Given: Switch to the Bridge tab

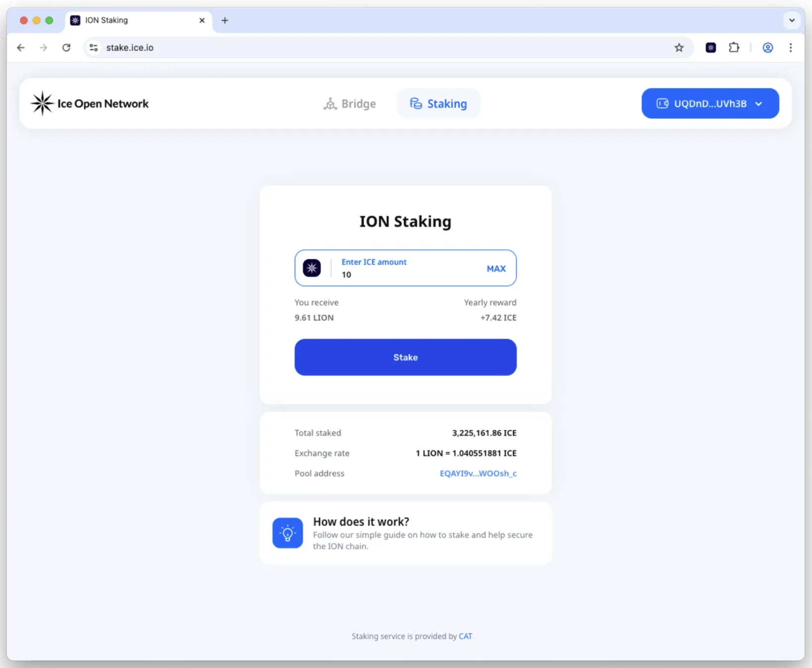Looking at the screenshot, I should 350,104.
